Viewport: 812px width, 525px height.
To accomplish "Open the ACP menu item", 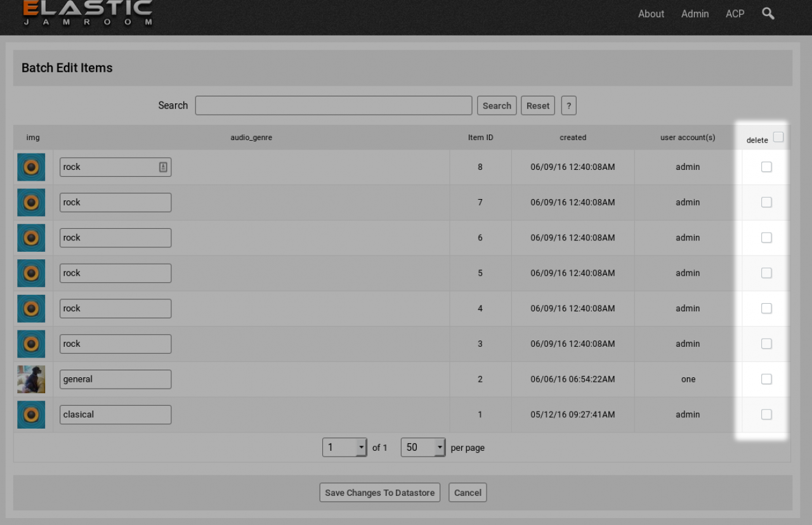I will pos(735,14).
